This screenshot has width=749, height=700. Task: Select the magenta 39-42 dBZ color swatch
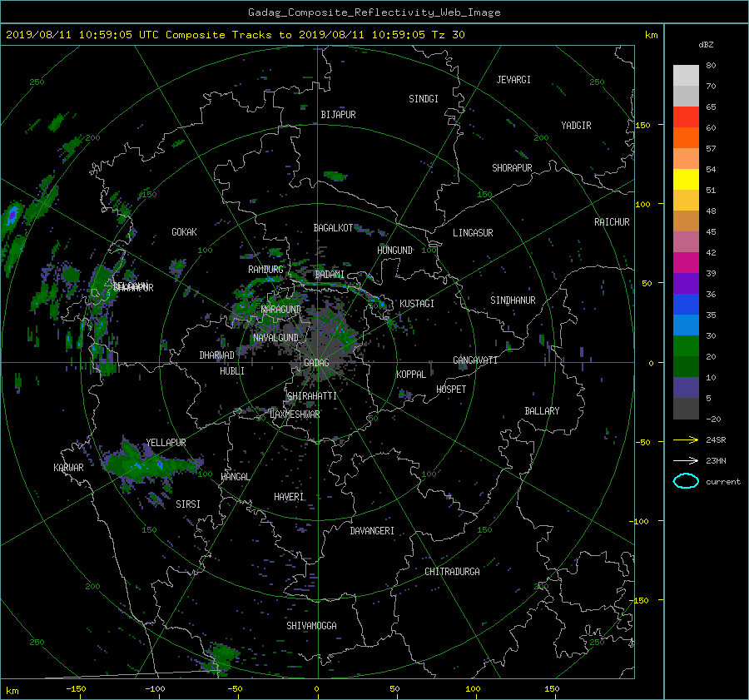click(686, 263)
